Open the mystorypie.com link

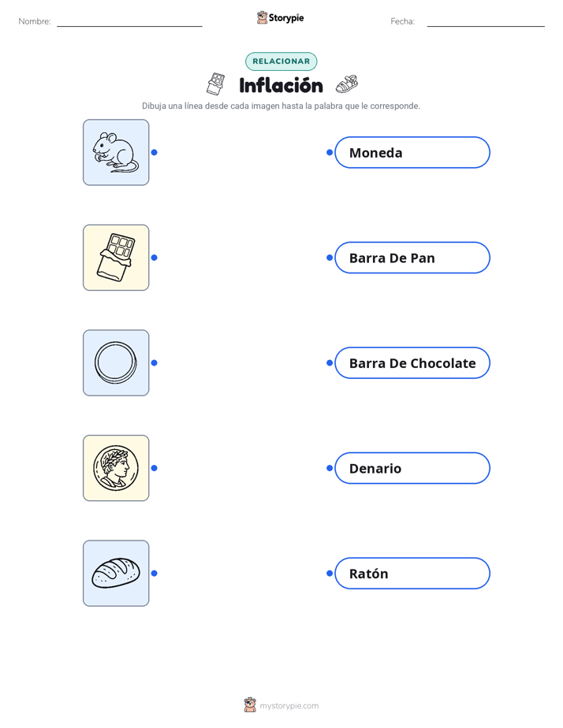[x=289, y=706]
